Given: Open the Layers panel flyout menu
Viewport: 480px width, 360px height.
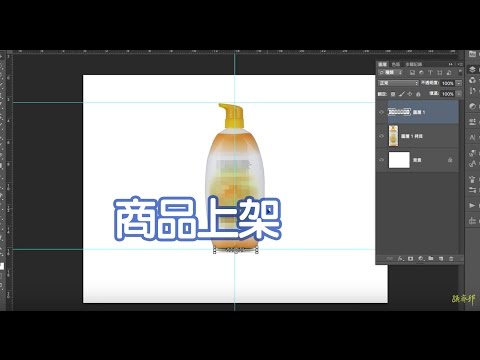Looking at the screenshot, I should click(x=460, y=64).
